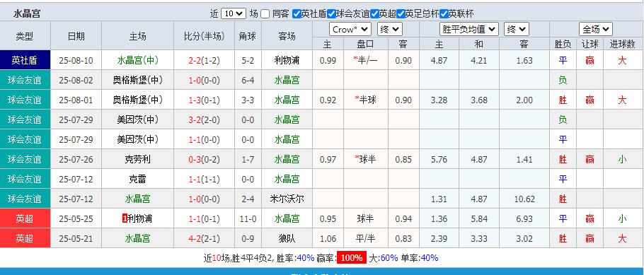
Task: Click the 英超 cell in the 25-05-25 row
Action: click(x=25, y=218)
